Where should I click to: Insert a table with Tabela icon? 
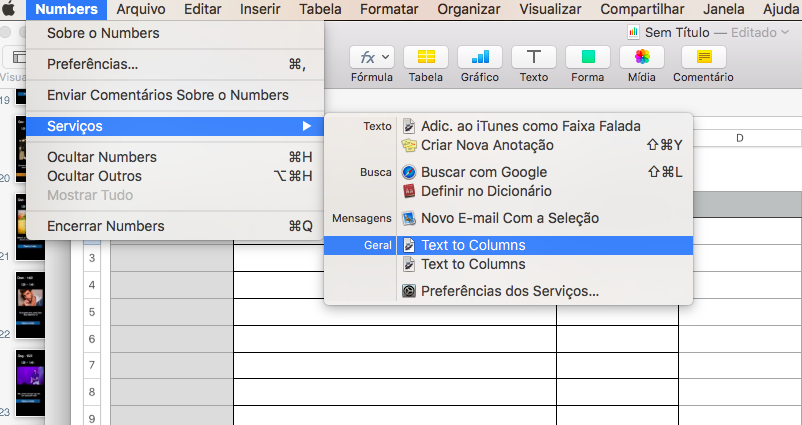point(426,57)
